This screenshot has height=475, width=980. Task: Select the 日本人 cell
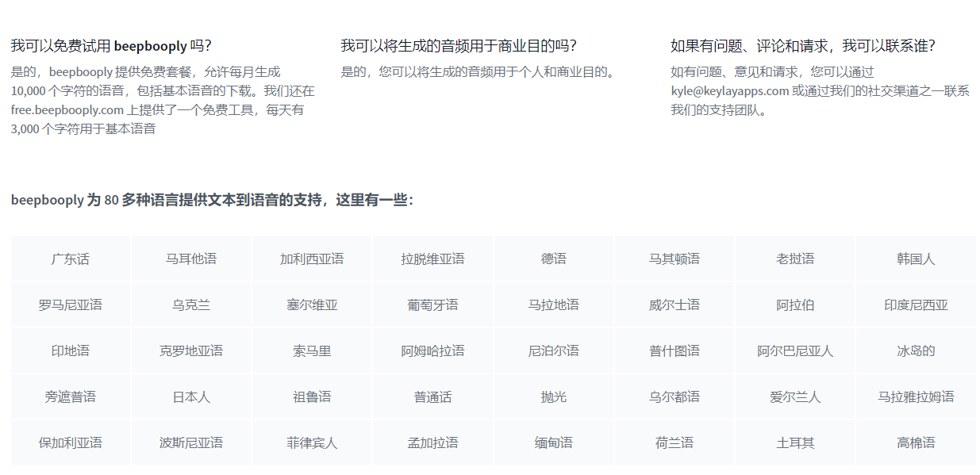point(191,396)
